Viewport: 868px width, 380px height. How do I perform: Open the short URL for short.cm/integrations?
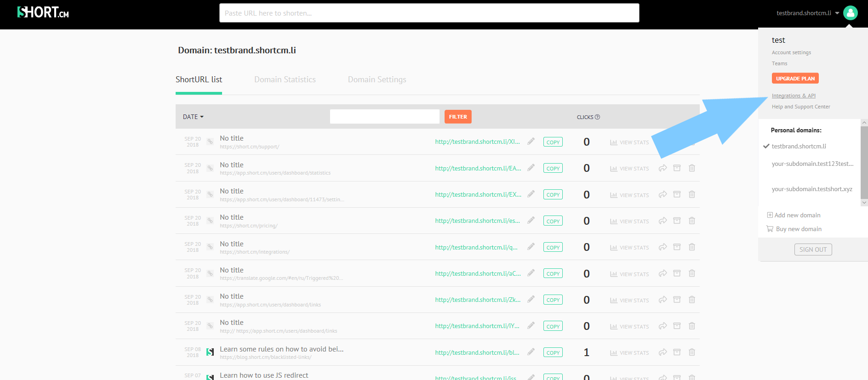coord(476,247)
